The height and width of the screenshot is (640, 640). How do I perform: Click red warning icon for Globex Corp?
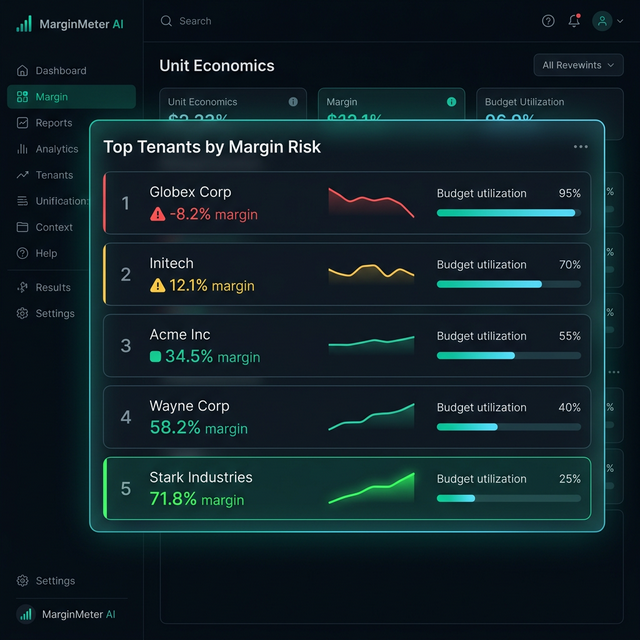tap(158, 214)
